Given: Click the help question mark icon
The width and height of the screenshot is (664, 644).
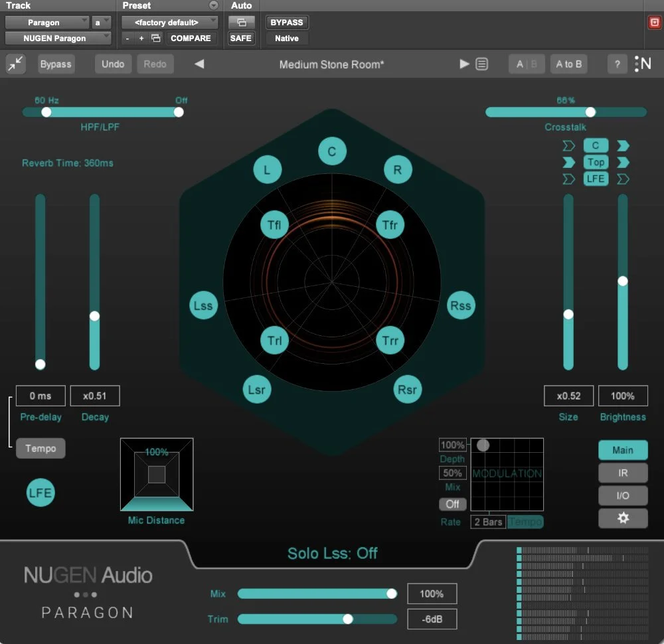Looking at the screenshot, I should click(617, 64).
